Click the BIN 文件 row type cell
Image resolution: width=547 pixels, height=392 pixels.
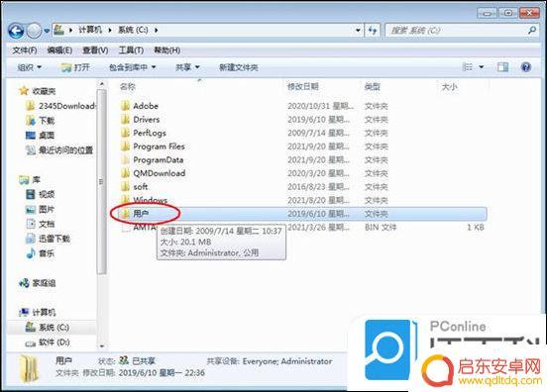381,228
